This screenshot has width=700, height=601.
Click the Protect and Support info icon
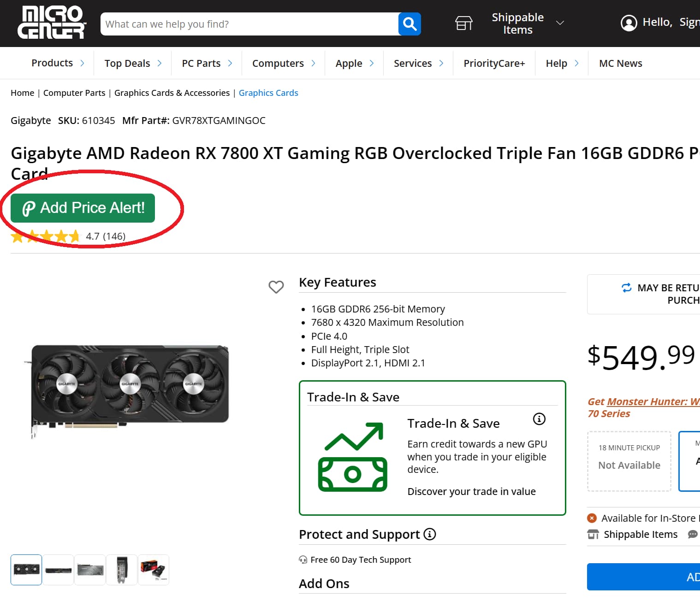[429, 534]
